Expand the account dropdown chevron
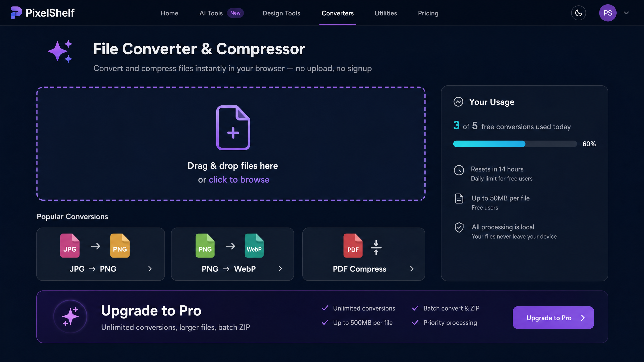Screen dimensions: 644x362 (626, 13)
